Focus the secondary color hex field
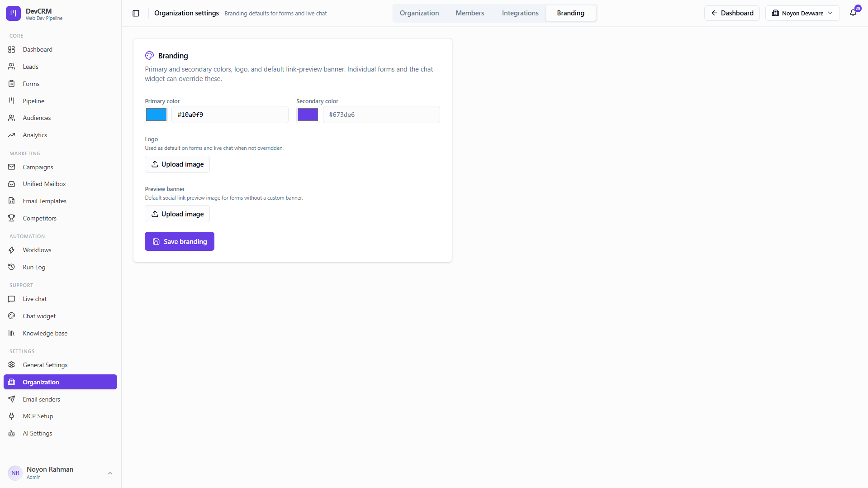Image resolution: width=868 pixels, height=488 pixels. 381,115
